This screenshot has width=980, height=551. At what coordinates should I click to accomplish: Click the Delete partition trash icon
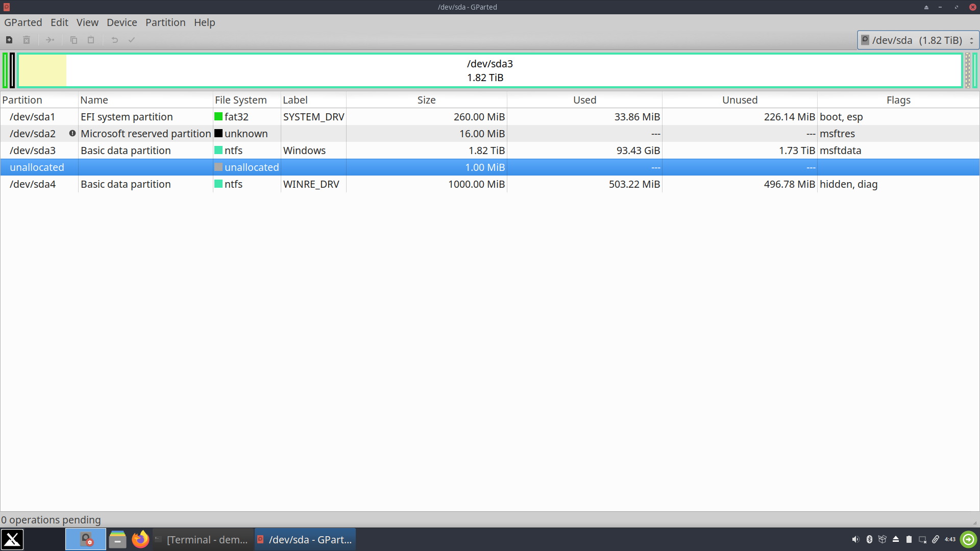coord(27,40)
